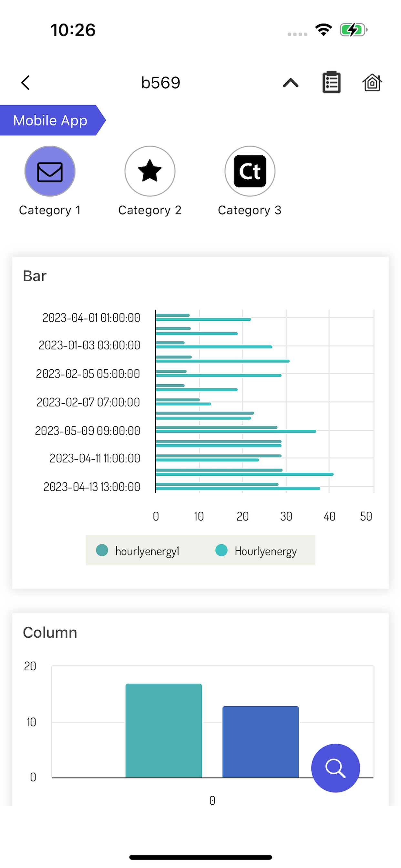The width and height of the screenshot is (401, 868).
Task: Collapse the header with the up chevron
Action: point(291,83)
